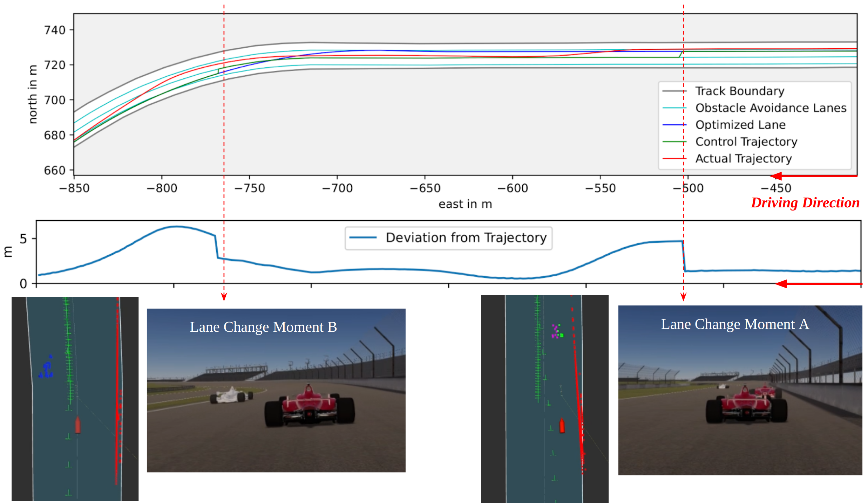
Task: Click the red ego vehicle marker in right map
Action: coord(562,425)
